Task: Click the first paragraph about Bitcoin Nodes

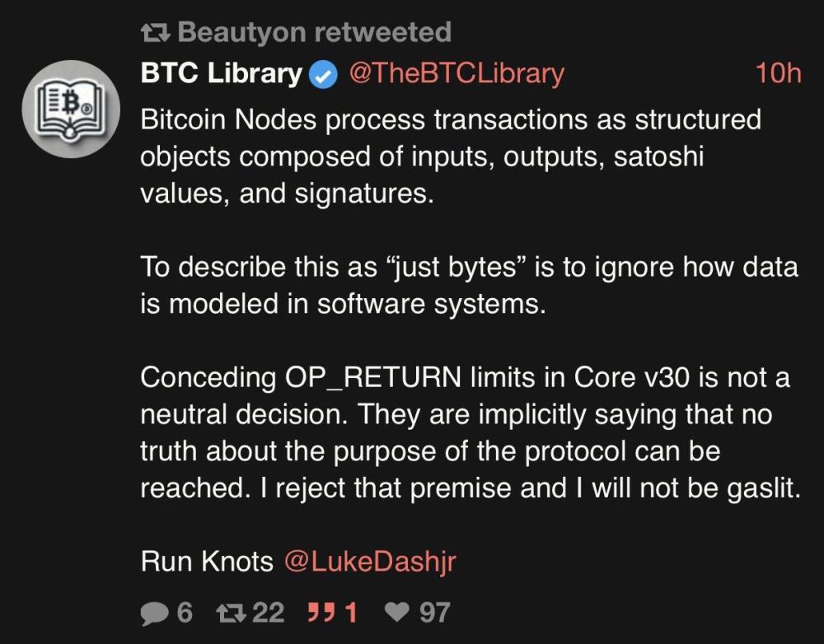Action: [451, 156]
